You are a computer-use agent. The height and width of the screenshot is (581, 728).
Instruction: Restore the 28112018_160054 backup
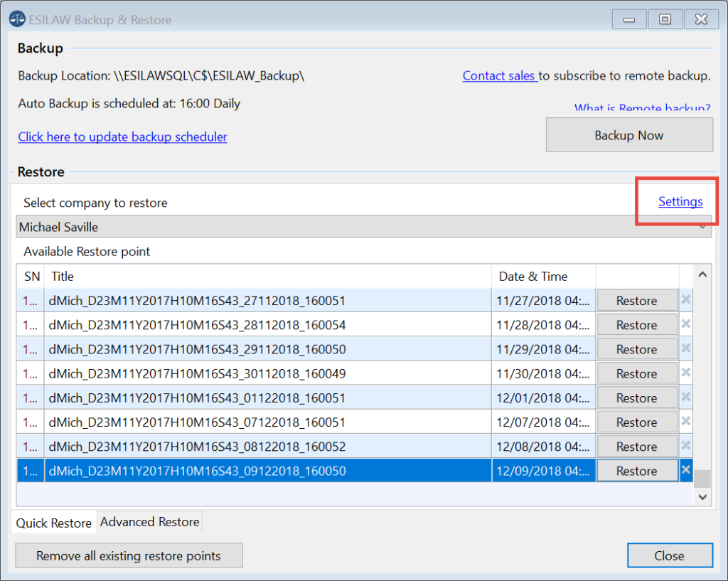636,325
